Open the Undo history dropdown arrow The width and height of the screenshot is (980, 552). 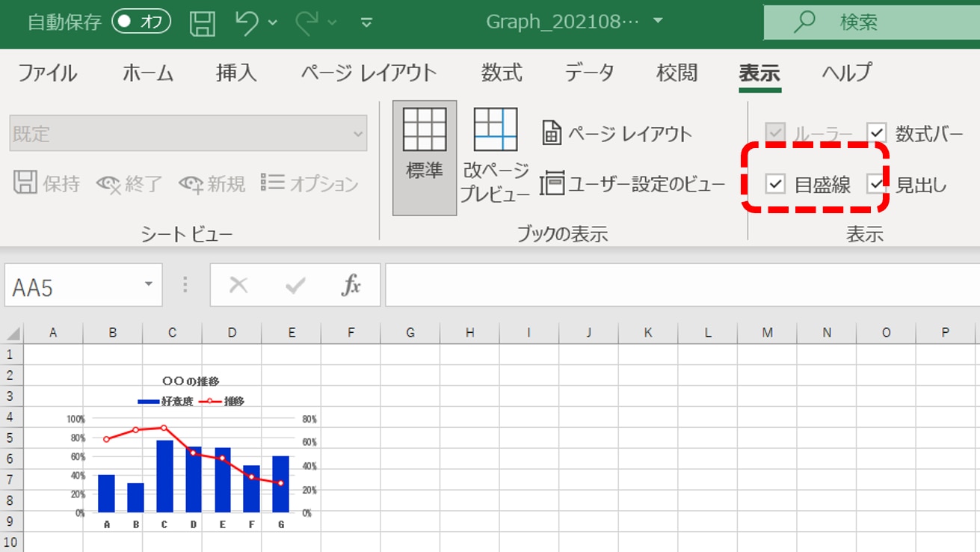click(x=273, y=22)
